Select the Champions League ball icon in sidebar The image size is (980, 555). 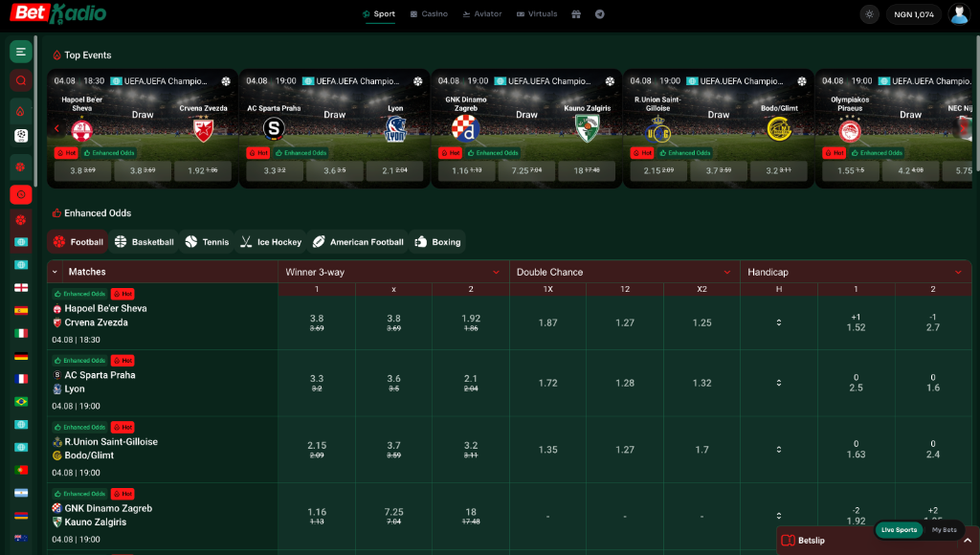point(21,136)
